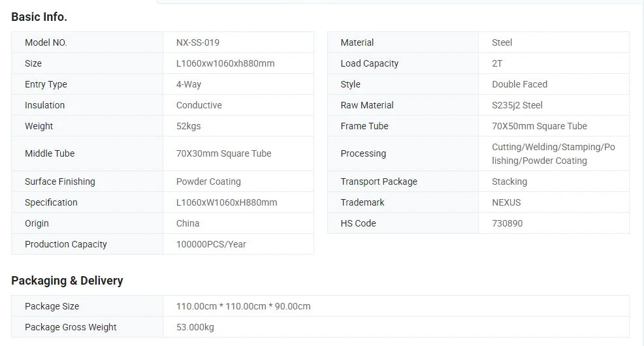This screenshot has width=644, height=346.
Task: Click the Production Capacity label
Action: [x=66, y=245]
